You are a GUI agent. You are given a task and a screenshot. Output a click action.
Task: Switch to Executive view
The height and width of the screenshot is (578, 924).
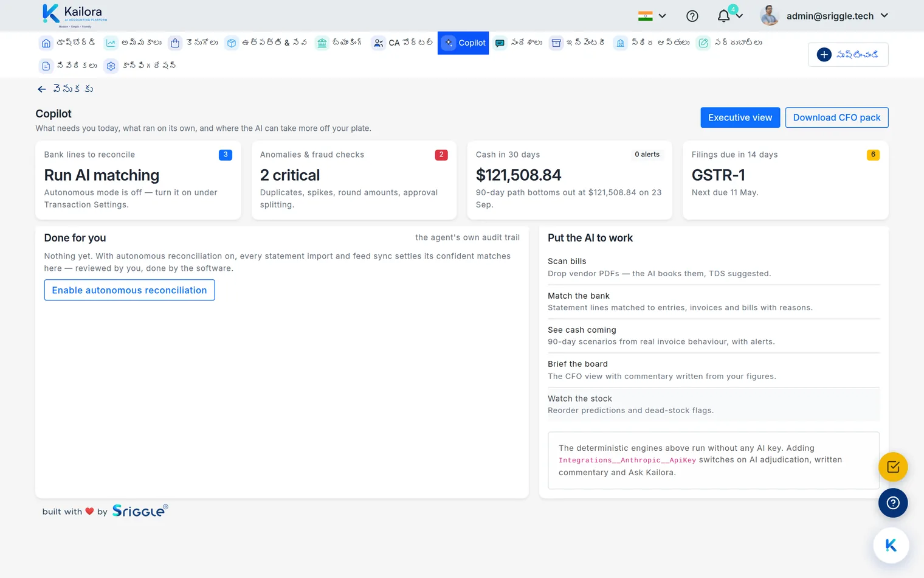[740, 117]
